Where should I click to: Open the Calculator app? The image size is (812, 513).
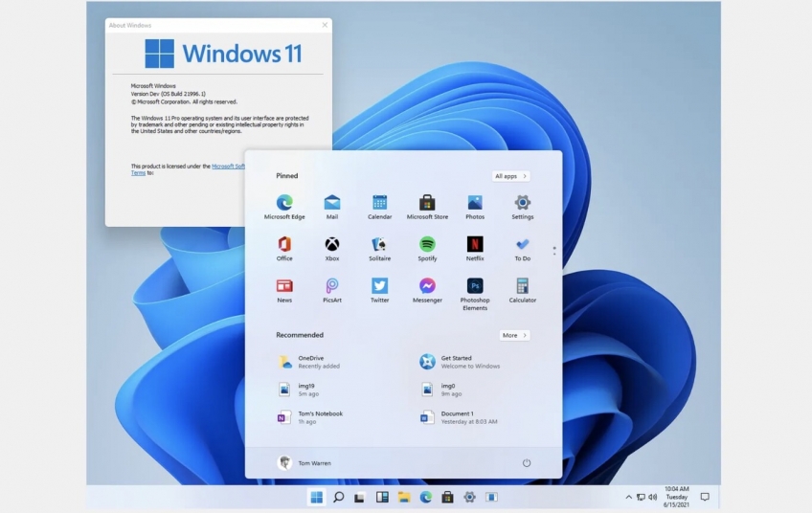point(522,286)
